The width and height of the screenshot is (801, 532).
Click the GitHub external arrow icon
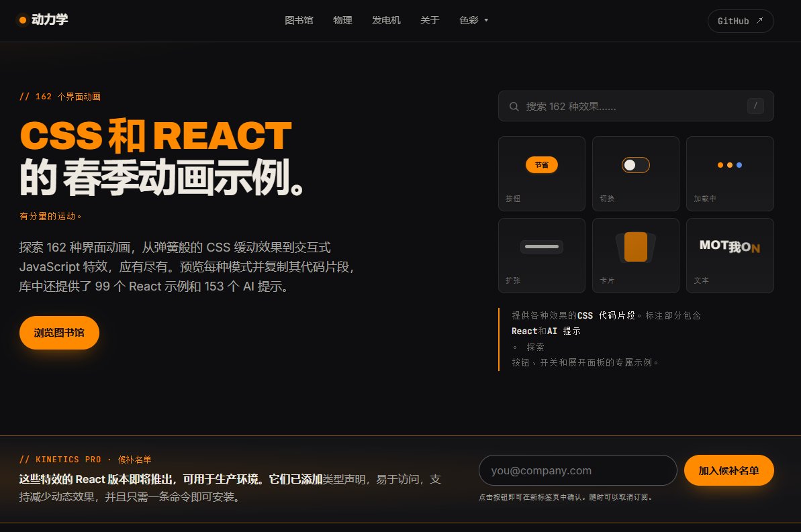point(759,21)
